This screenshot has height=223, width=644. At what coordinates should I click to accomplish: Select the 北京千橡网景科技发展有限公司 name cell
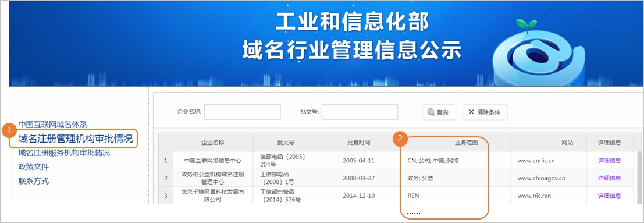(213, 196)
